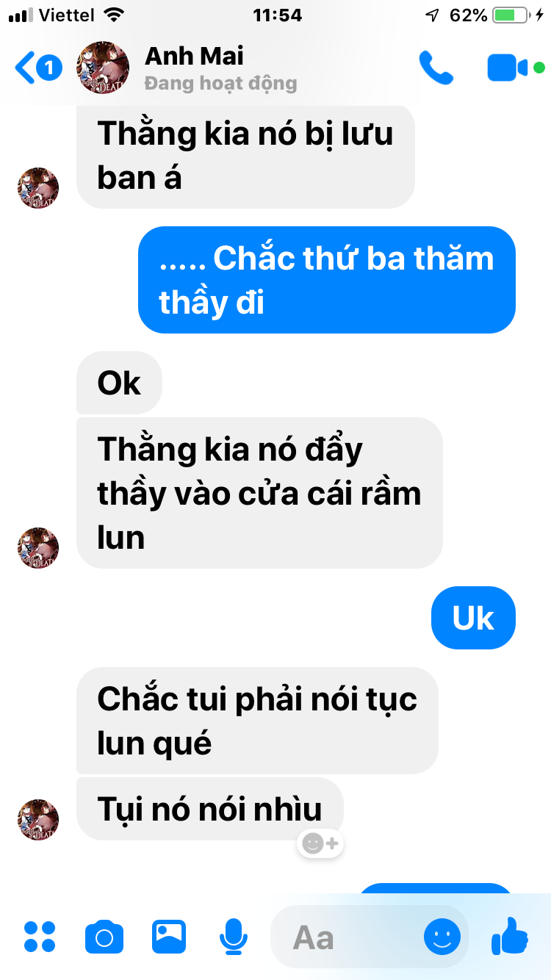Add a reaction to 'Tụi nó nói nhìu' message
This screenshot has width=551, height=980.
coord(320,843)
